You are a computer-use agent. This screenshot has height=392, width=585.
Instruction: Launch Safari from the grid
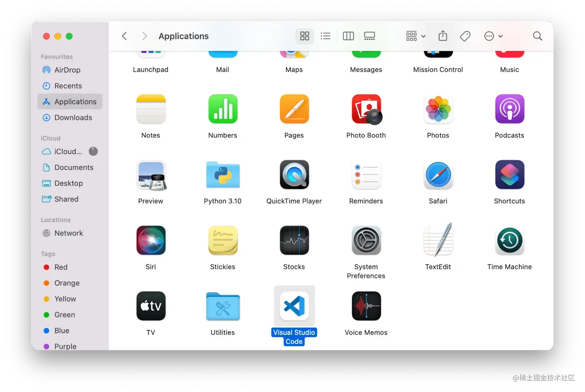tap(438, 175)
